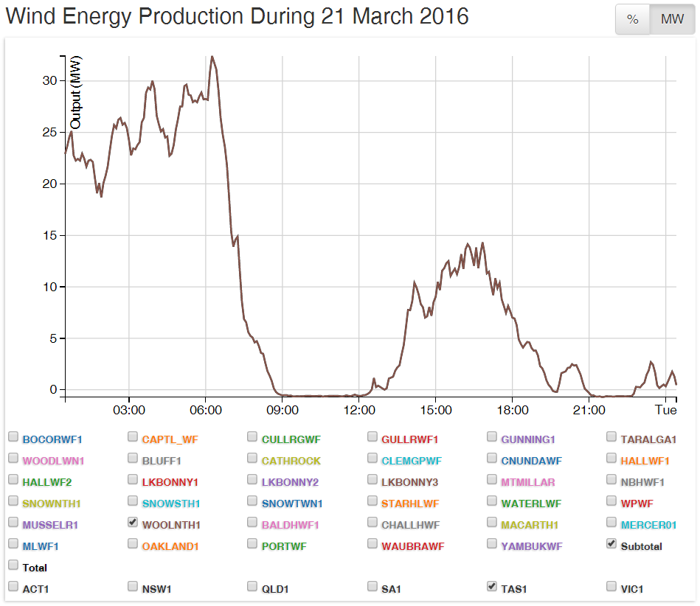Switch the chart units to percent

pos(632,19)
